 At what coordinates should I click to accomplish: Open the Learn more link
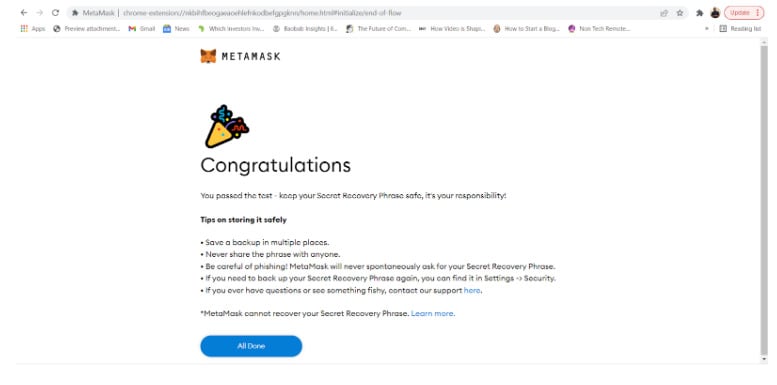click(432, 314)
